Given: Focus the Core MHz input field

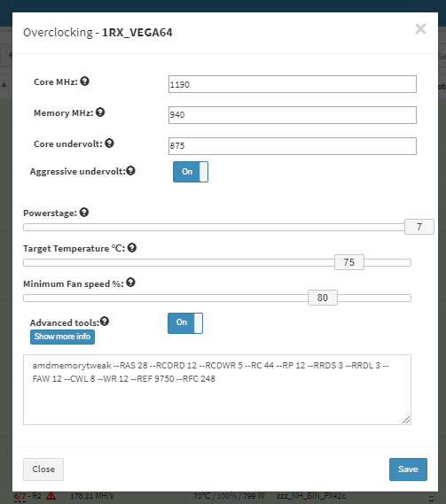Looking at the screenshot, I should click(293, 84).
